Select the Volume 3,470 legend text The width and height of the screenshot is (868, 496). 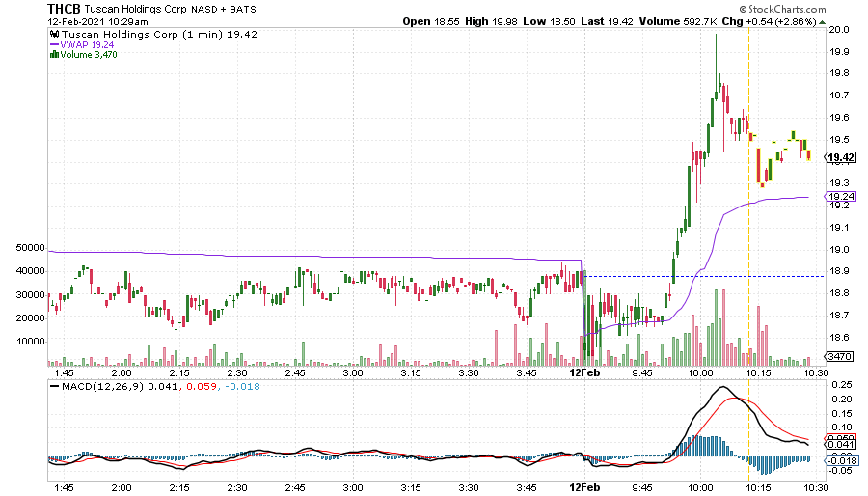click(89, 54)
